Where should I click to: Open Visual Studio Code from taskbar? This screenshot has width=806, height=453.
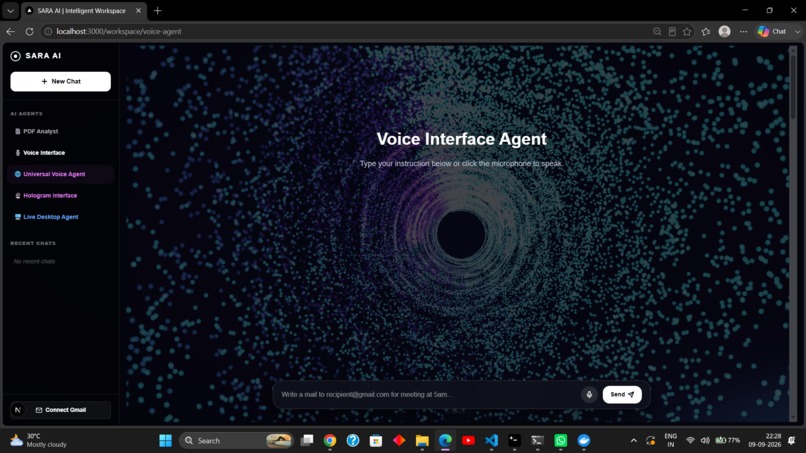(491, 441)
